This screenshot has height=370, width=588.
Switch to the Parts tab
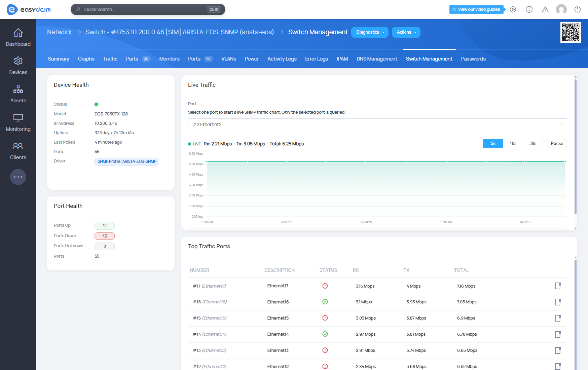138,59
